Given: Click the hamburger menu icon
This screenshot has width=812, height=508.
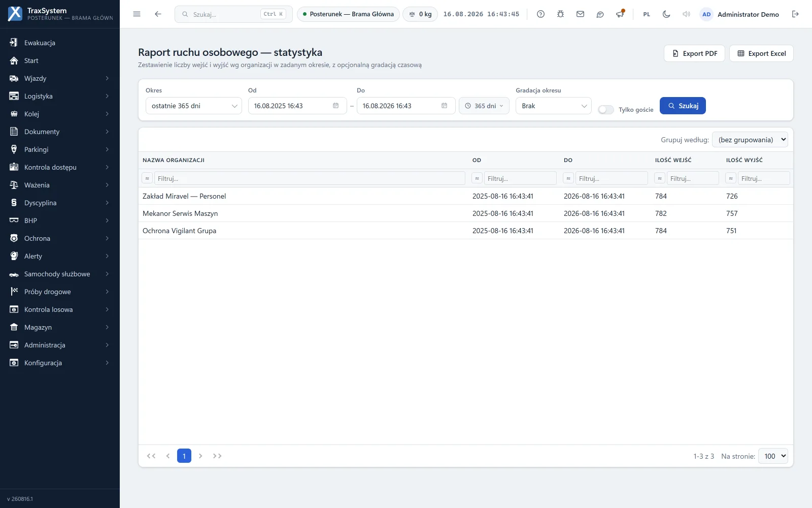Looking at the screenshot, I should tap(137, 14).
